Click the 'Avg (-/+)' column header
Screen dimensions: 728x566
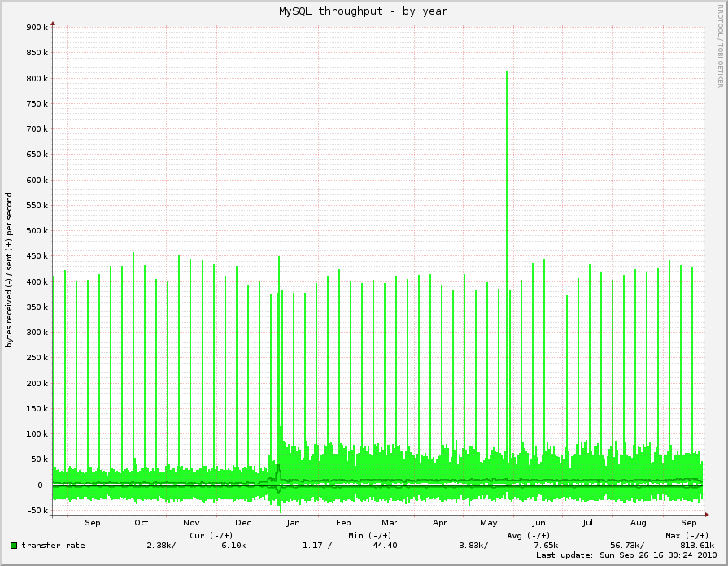[529, 535]
